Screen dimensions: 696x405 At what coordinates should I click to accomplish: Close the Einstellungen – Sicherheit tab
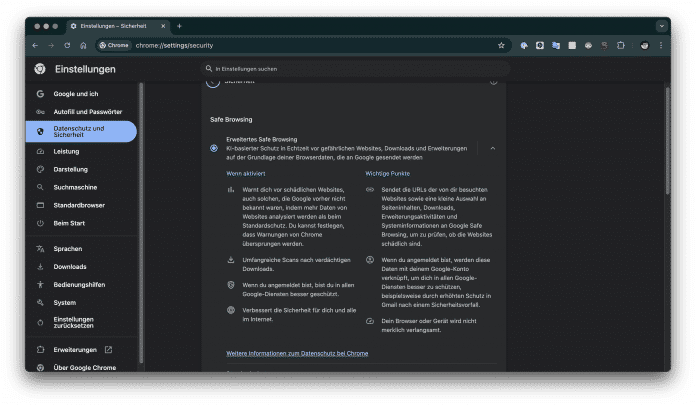pos(163,26)
